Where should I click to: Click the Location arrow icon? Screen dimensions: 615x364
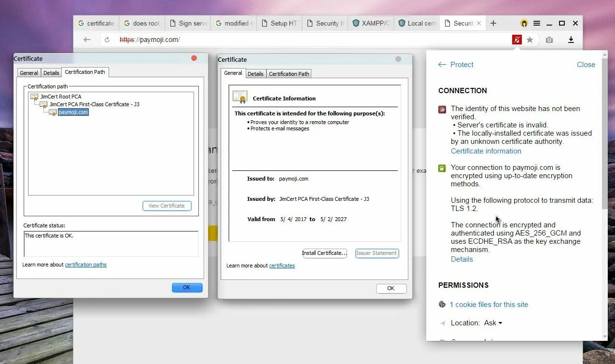click(x=442, y=323)
